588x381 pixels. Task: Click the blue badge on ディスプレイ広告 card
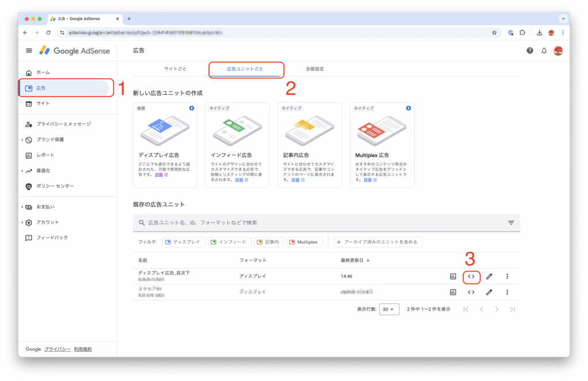[192, 108]
